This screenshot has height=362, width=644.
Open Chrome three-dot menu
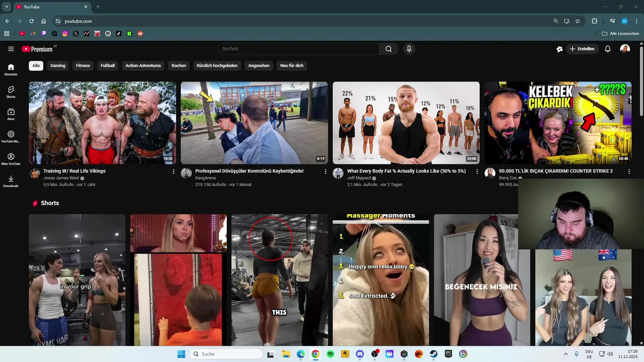(x=636, y=21)
